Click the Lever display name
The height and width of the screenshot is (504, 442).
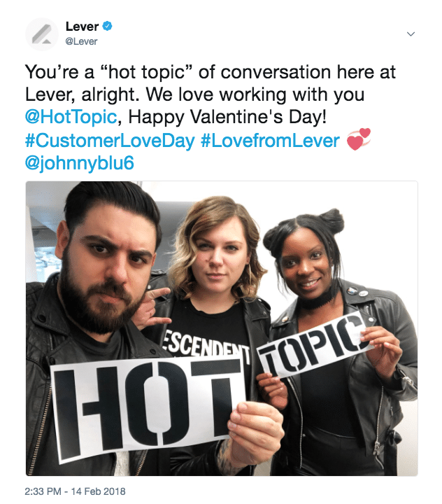82,27
